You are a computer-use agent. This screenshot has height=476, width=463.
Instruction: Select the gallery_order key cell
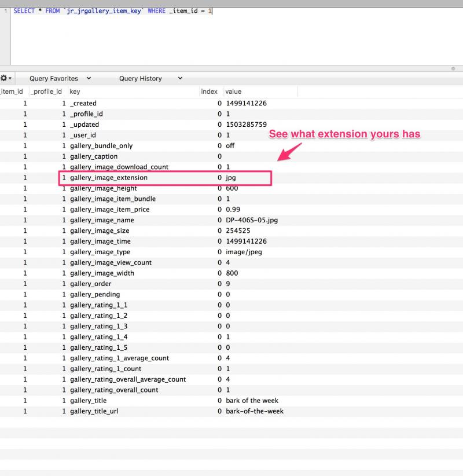[x=90, y=284]
